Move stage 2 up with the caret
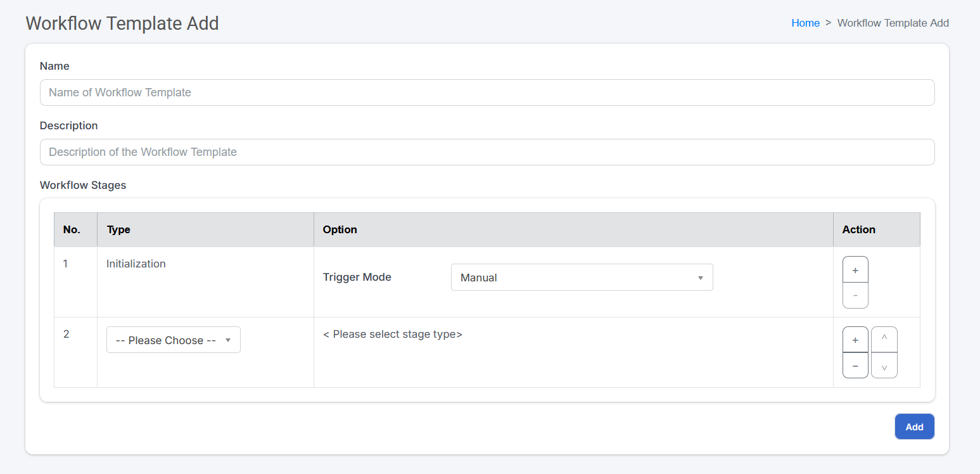The width and height of the screenshot is (980, 474). point(884,340)
